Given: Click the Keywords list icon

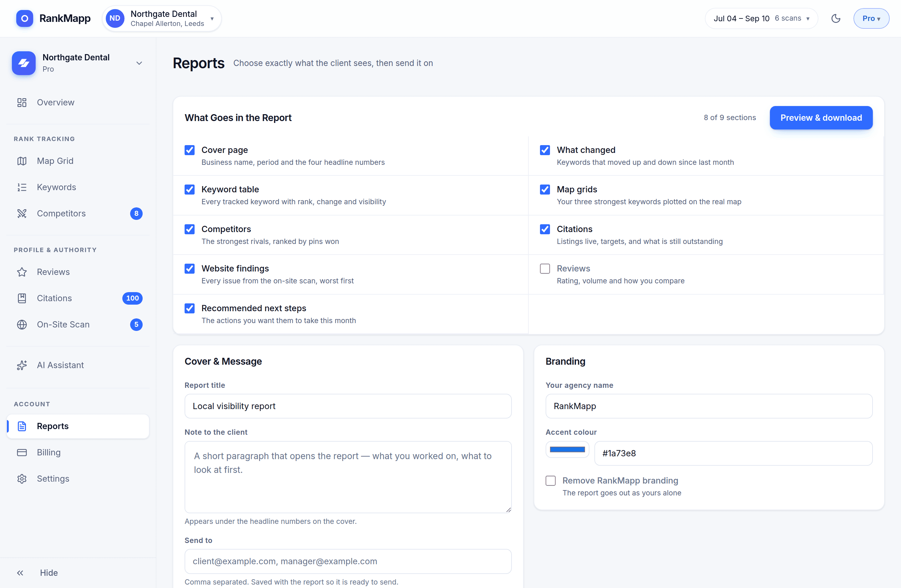Looking at the screenshot, I should coord(22,187).
